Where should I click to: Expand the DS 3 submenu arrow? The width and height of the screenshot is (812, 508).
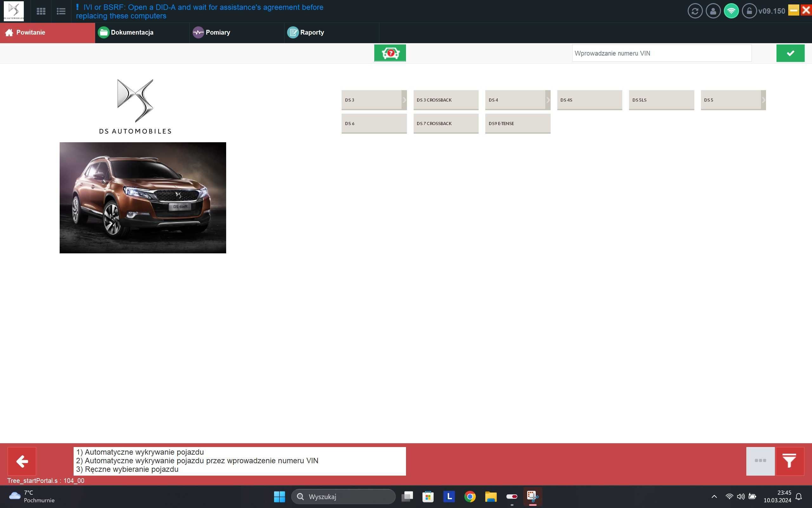[x=404, y=100]
